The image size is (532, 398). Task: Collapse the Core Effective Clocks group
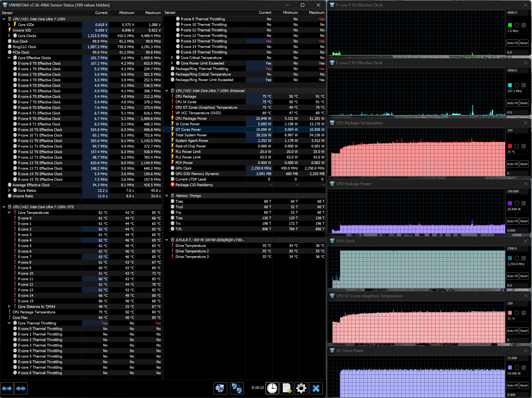[x=9, y=58]
